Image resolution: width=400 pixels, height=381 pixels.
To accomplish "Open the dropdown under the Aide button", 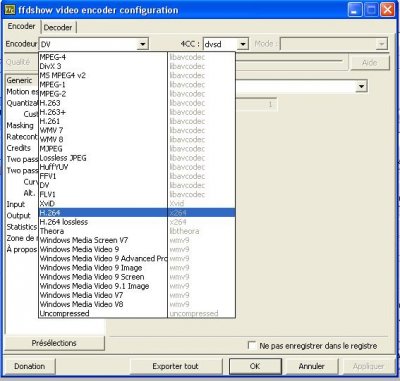I will (x=361, y=87).
